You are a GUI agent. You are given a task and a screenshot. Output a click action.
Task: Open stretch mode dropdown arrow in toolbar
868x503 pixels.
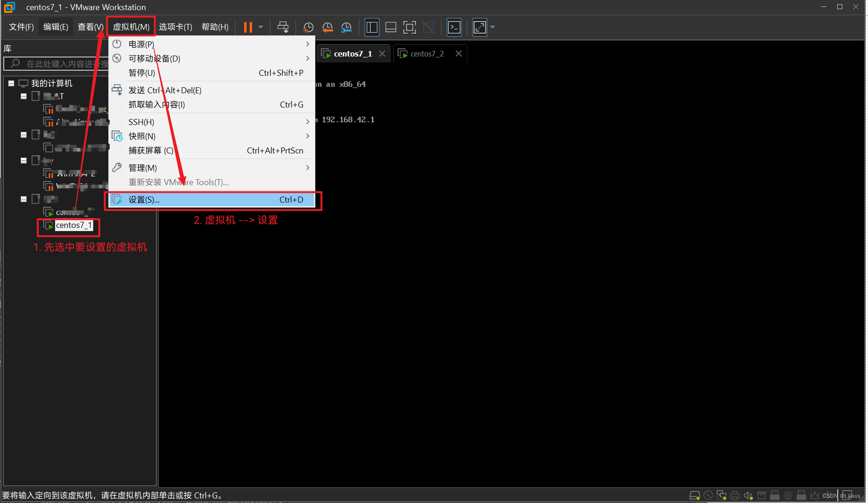[493, 27]
